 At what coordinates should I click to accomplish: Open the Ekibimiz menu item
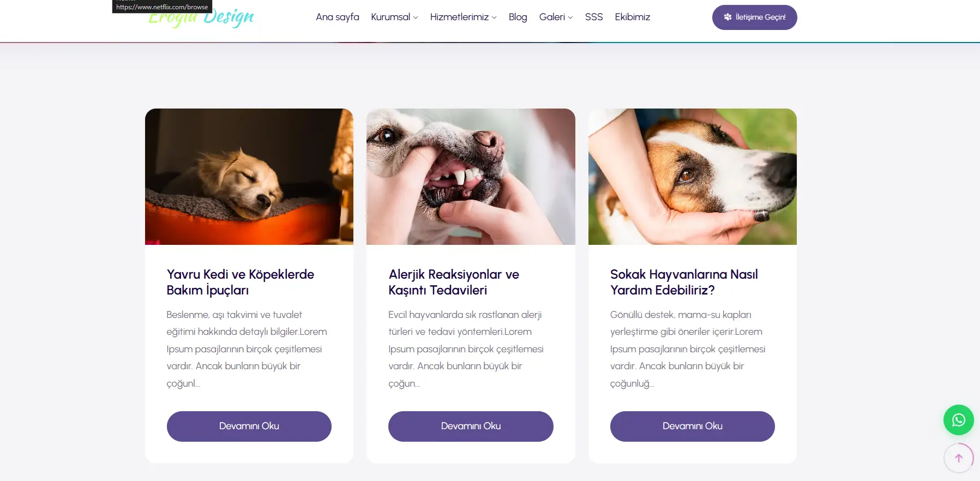click(x=632, y=17)
